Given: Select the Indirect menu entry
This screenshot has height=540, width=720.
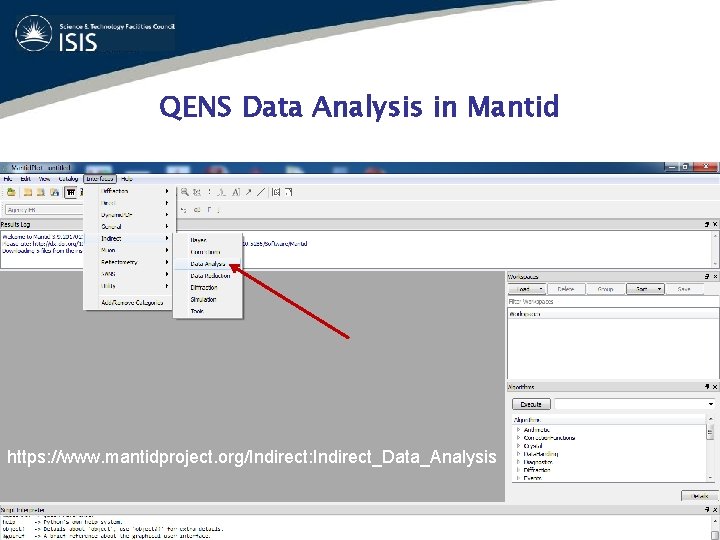Looking at the screenshot, I should 130,239.
